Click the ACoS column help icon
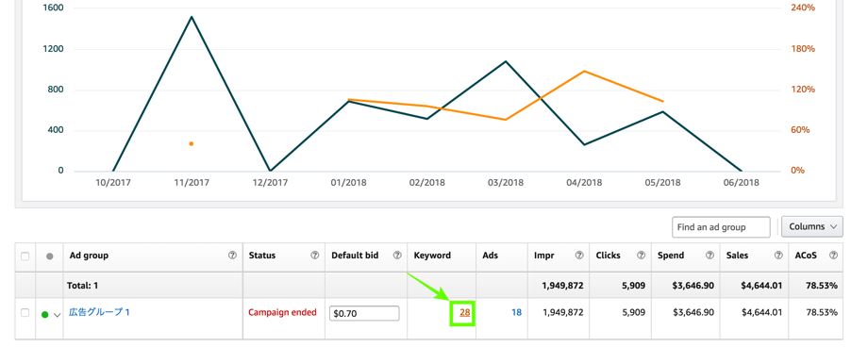Viewport: 868px width, 347px height. click(833, 256)
